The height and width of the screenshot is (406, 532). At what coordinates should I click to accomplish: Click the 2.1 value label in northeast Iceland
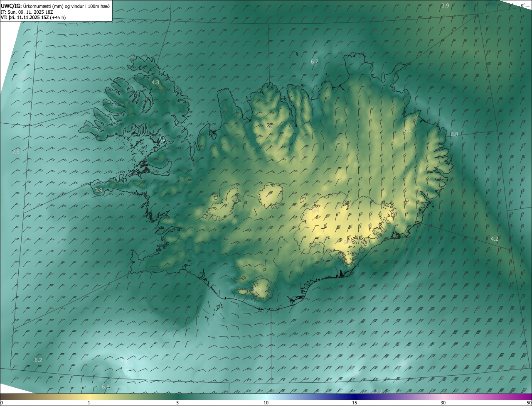point(407,130)
